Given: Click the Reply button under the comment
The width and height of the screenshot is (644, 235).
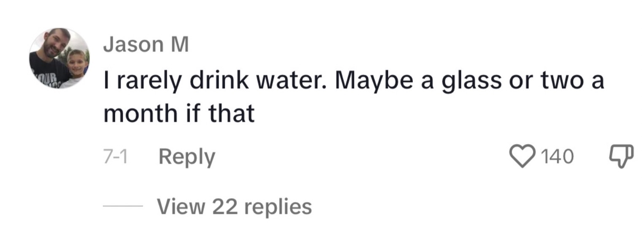Looking at the screenshot, I should click(x=187, y=157).
